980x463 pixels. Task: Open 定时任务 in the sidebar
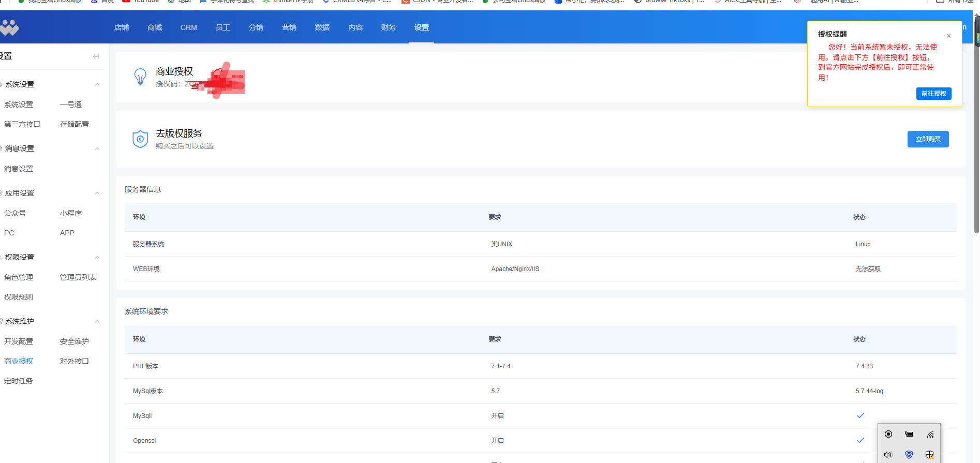(x=19, y=381)
